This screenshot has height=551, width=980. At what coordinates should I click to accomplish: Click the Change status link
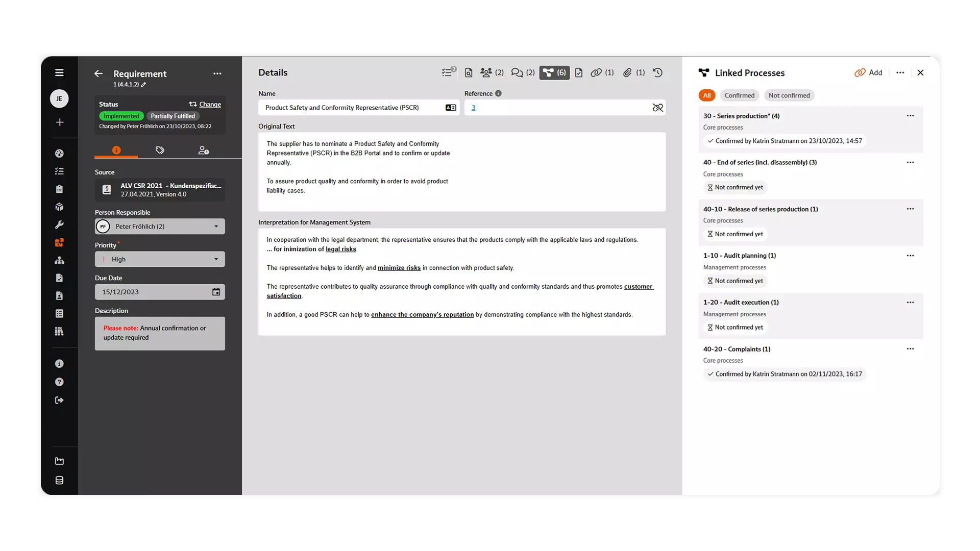tap(205, 104)
